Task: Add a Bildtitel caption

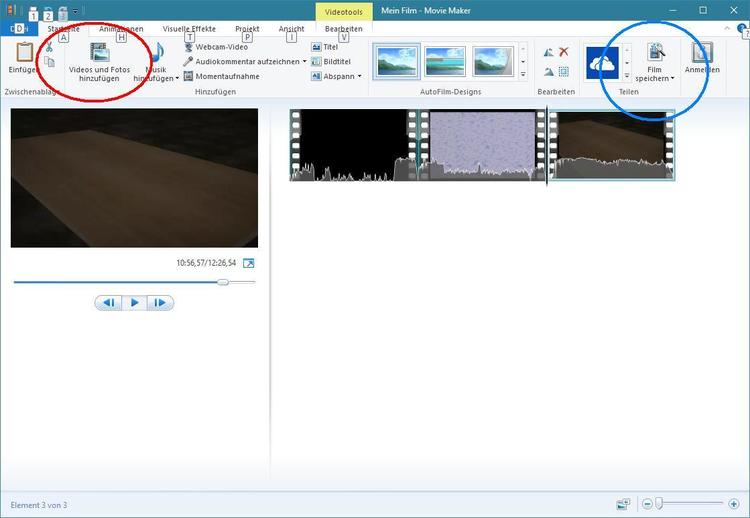Action: [x=331, y=61]
